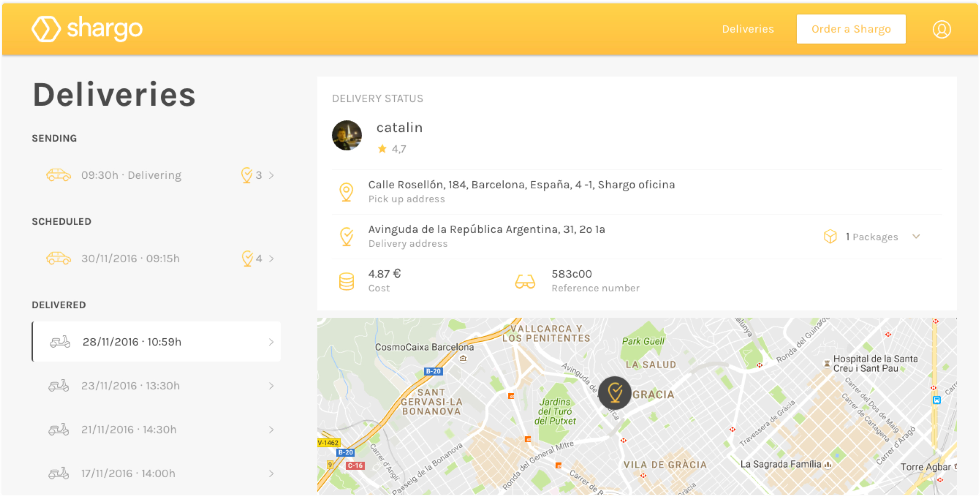This screenshot has width=980, height=496.
Task: Click the Shargo logo icon
Action: [46, 29]
